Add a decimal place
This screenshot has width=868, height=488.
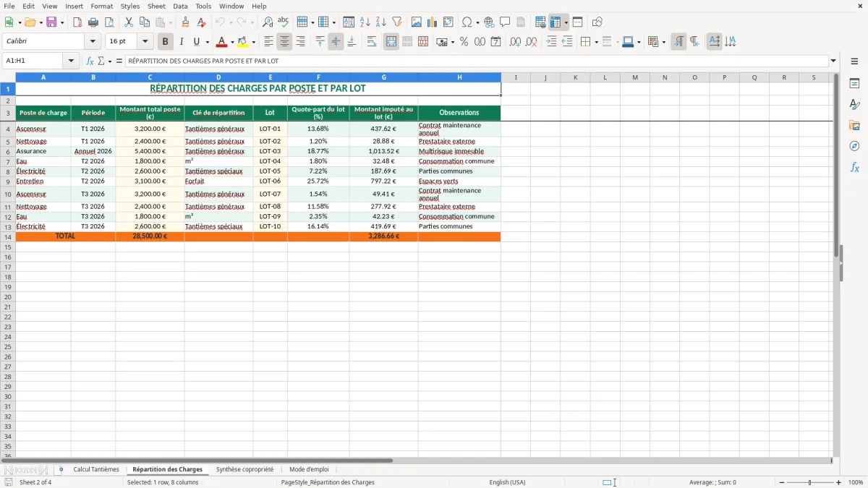[x=515, y=42]
